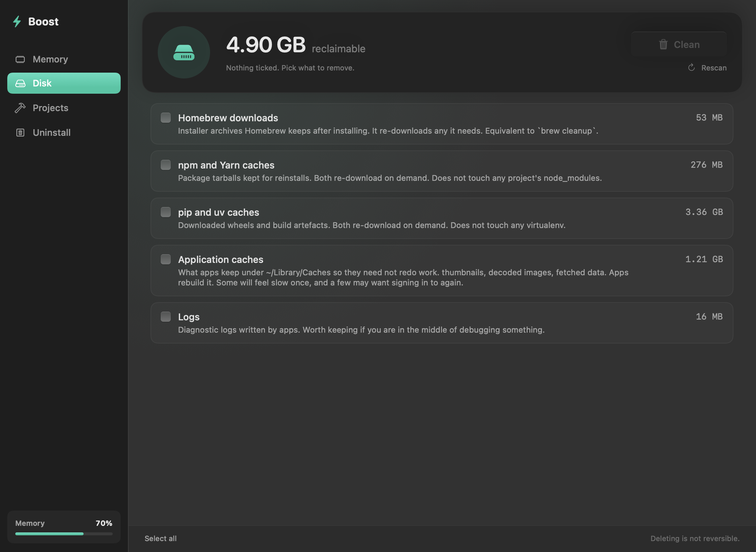Viewport: 756px width, 552px height.
Task: Click the 70% memory value
Action: coord(104,523)
